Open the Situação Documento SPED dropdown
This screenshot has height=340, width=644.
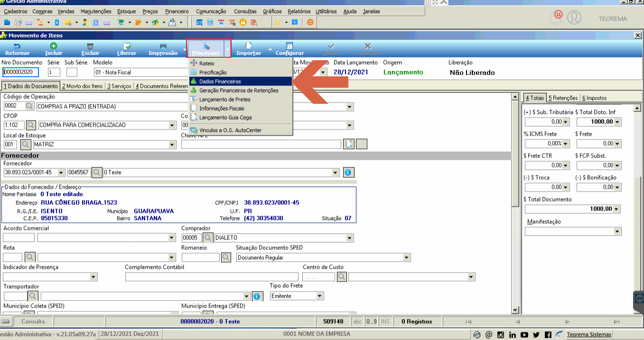(407, 257)
